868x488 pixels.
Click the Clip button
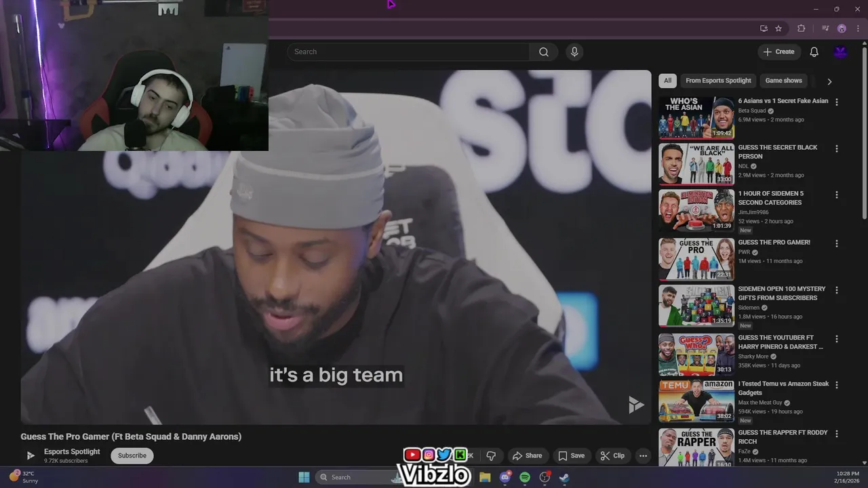coord(612,455)
